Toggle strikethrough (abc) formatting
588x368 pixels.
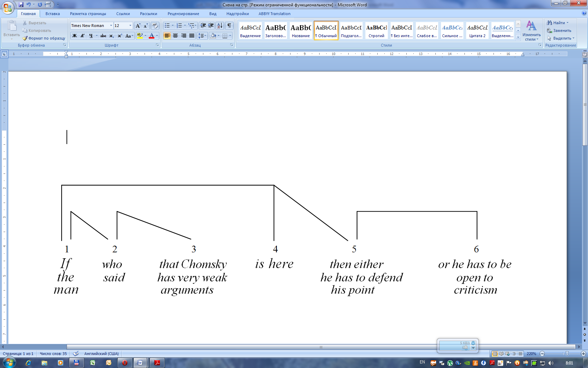(103, 36)
